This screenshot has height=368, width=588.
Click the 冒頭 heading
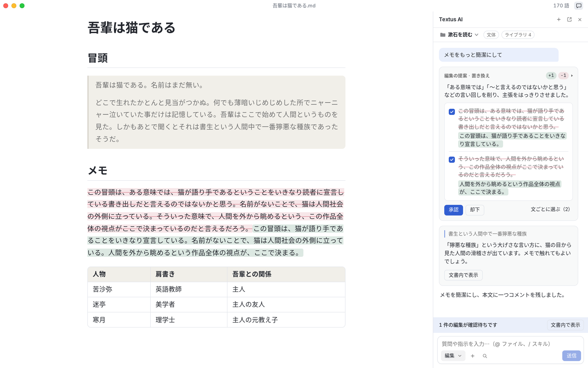pos(98,58)
